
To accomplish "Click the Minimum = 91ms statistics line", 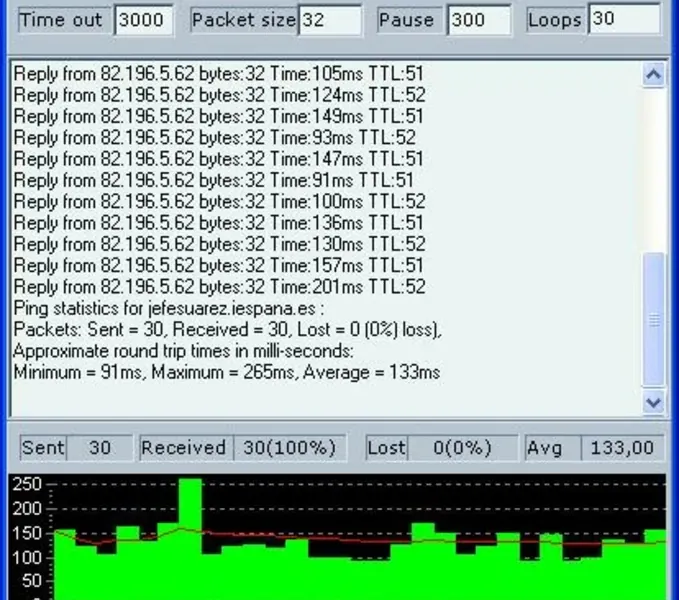I will (227, 372).
